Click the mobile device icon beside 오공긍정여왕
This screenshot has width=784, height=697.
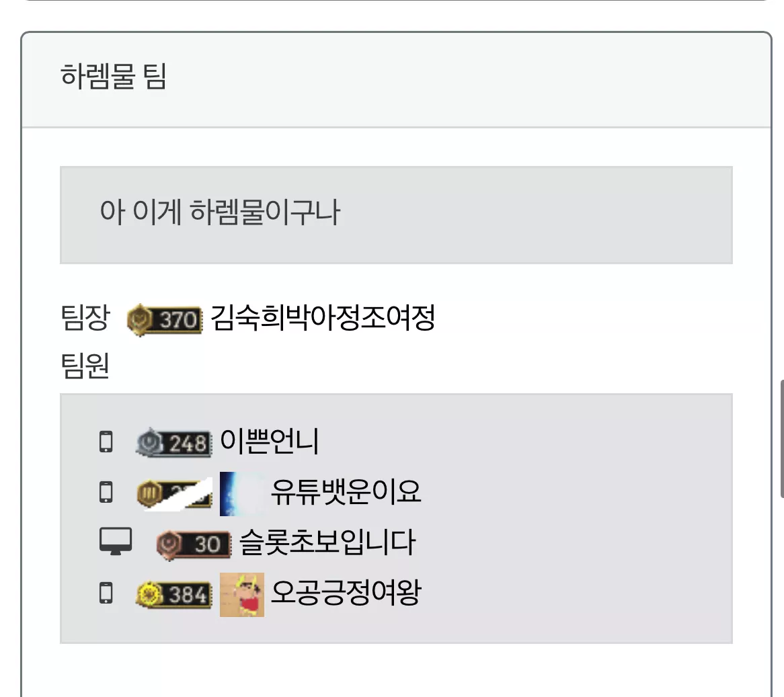106,593
